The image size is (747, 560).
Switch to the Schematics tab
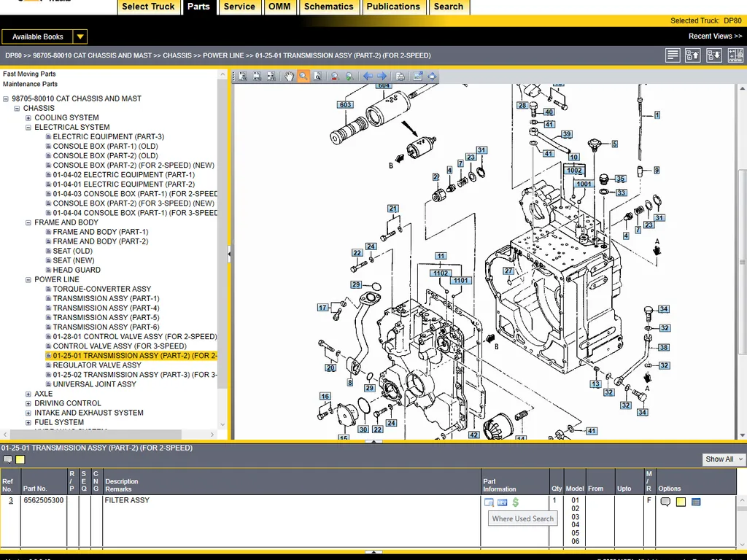pos(328,7)
